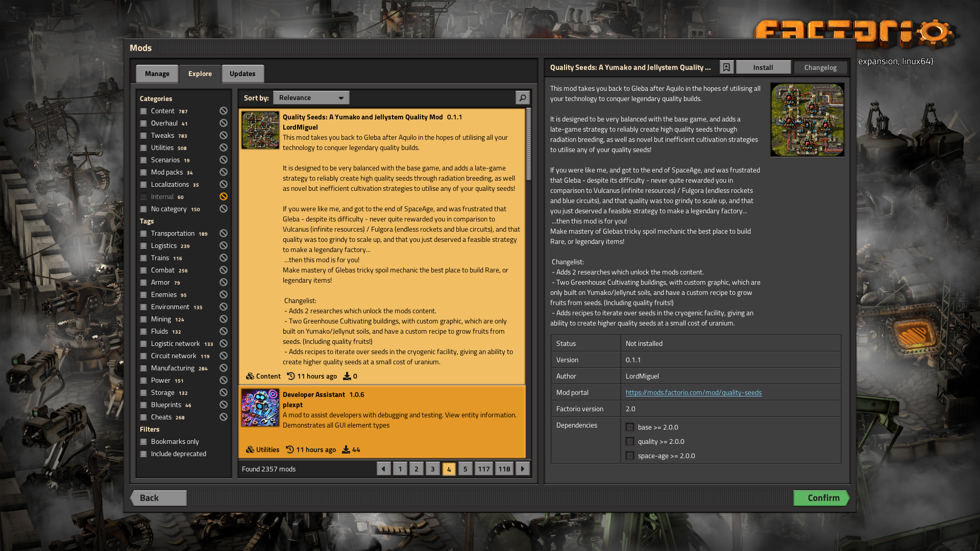Click the orange exclude icon for Internal

(x=224, y=196)
